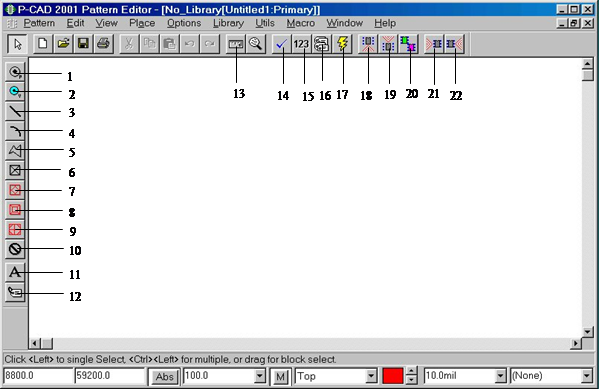Cut selection with scissors icon
The image size is (599, 389).
[129, 44]
